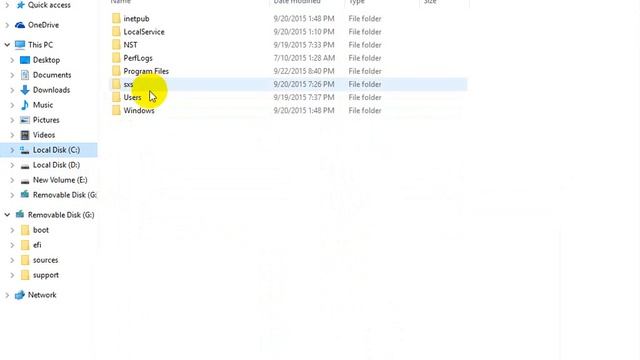Select the Documents item in navigation pane

[x=52, y=75]
